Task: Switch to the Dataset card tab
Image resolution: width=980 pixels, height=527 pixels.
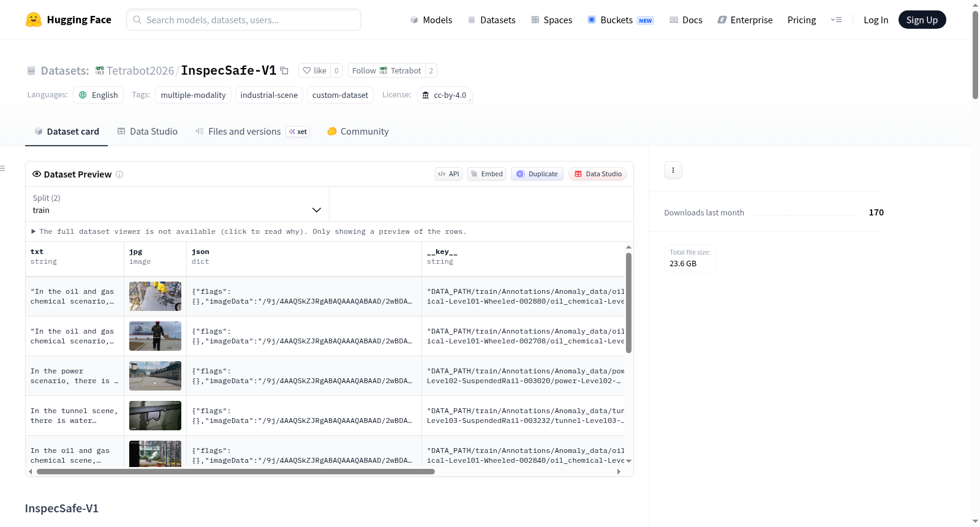Action: pos(67,131)
